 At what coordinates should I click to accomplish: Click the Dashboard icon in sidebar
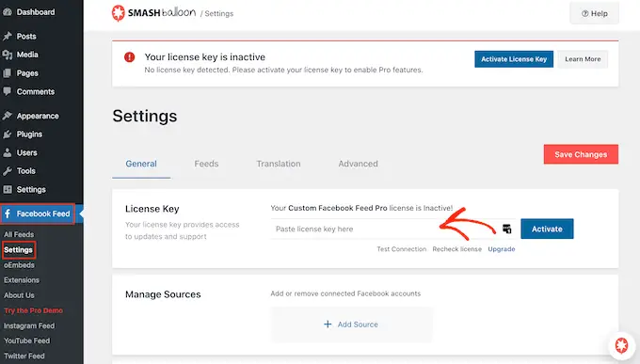point(7,12)
